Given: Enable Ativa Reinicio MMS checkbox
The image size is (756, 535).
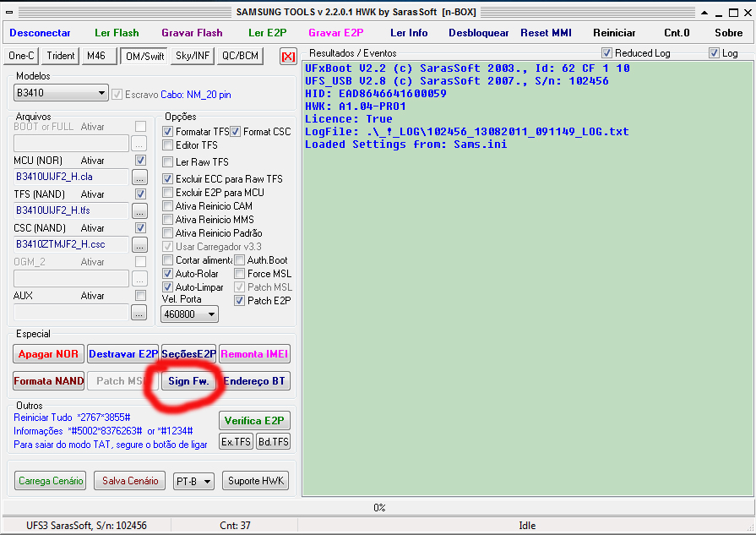Looking at the screenshot, I should [x=168, y=220].
